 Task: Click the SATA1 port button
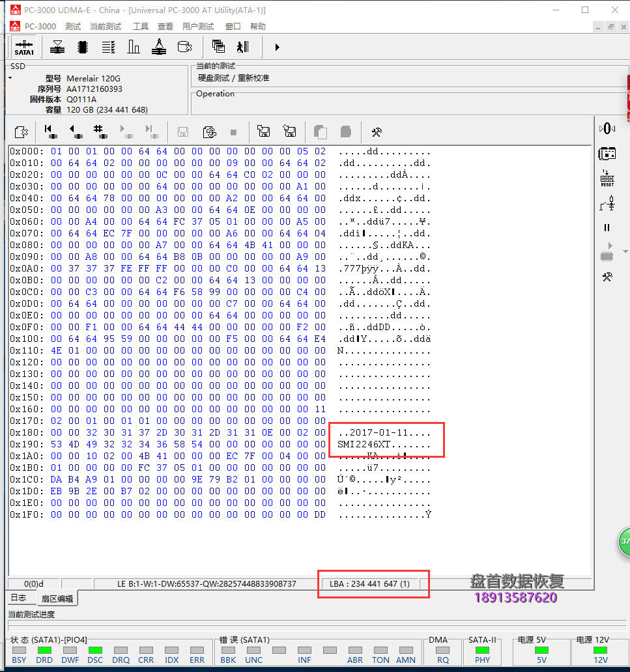(24, 47)
